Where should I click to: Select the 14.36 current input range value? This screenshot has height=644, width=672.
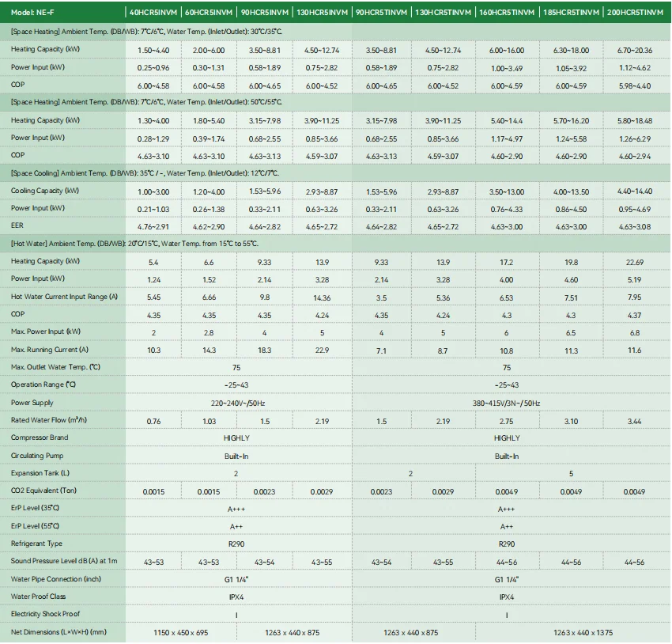coord(322,297)
